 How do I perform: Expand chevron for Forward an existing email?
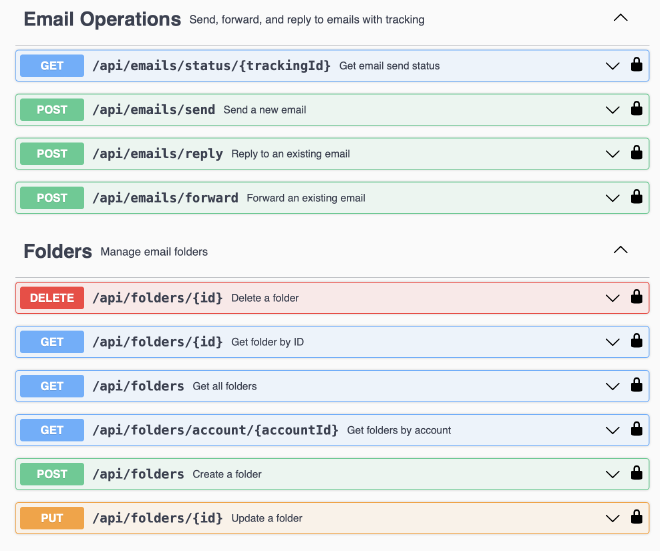612,198
